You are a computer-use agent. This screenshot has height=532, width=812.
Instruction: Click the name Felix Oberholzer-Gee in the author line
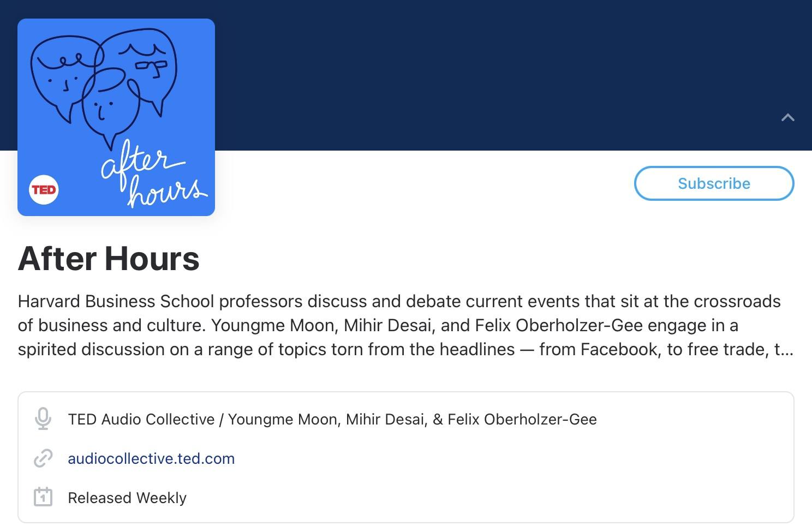tap(522, 419)
